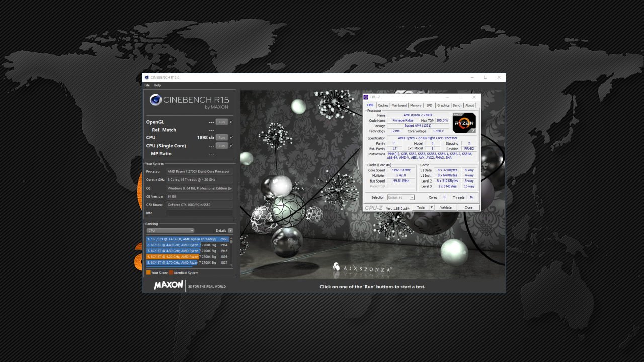The width and height of the screenshot is (644, 362).
Task: Toggle the CPU test checkbox
Action: 231,137
